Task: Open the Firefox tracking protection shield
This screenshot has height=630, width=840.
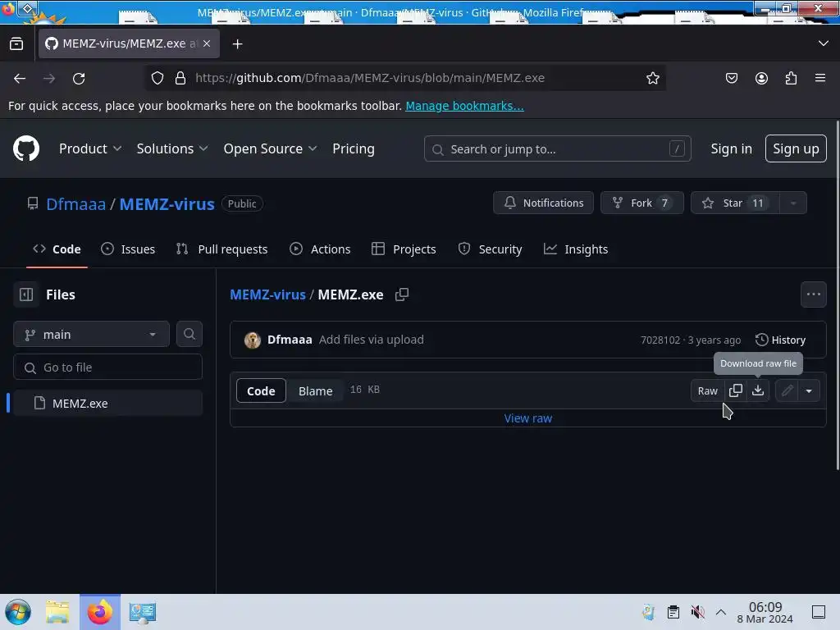Action: pyautogui.click(x=157, y=78)
